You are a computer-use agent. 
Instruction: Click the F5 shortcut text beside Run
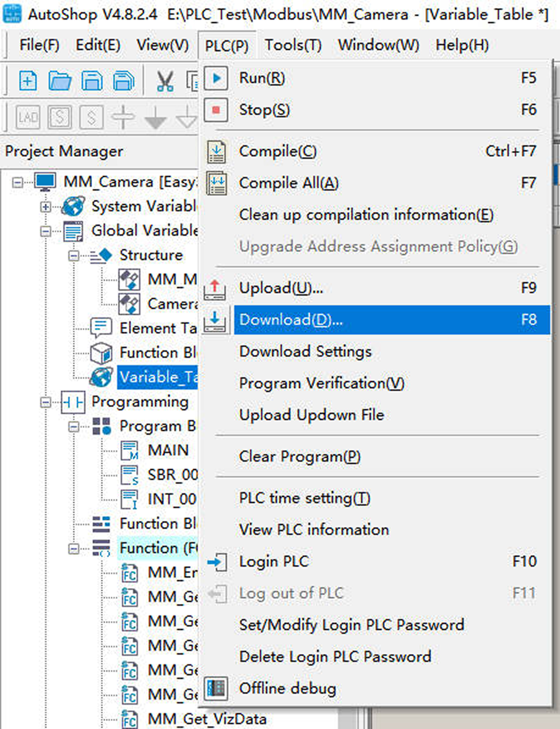click(x=528, y=78)
